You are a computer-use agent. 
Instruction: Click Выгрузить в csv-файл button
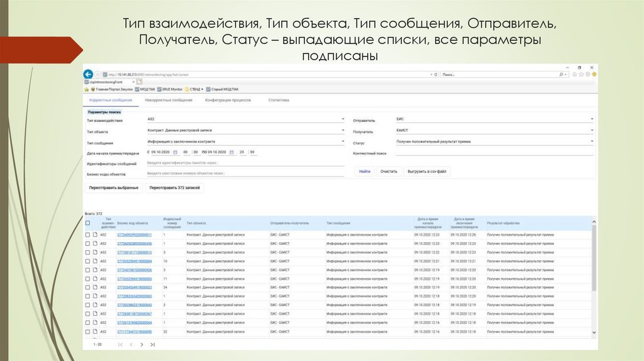click(x=427, y=171)
